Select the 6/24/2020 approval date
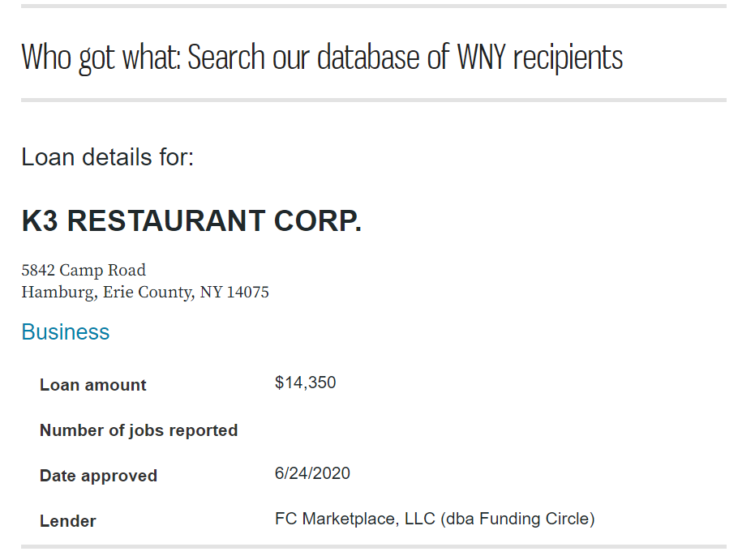755x560 pixels. click(312, 473)
